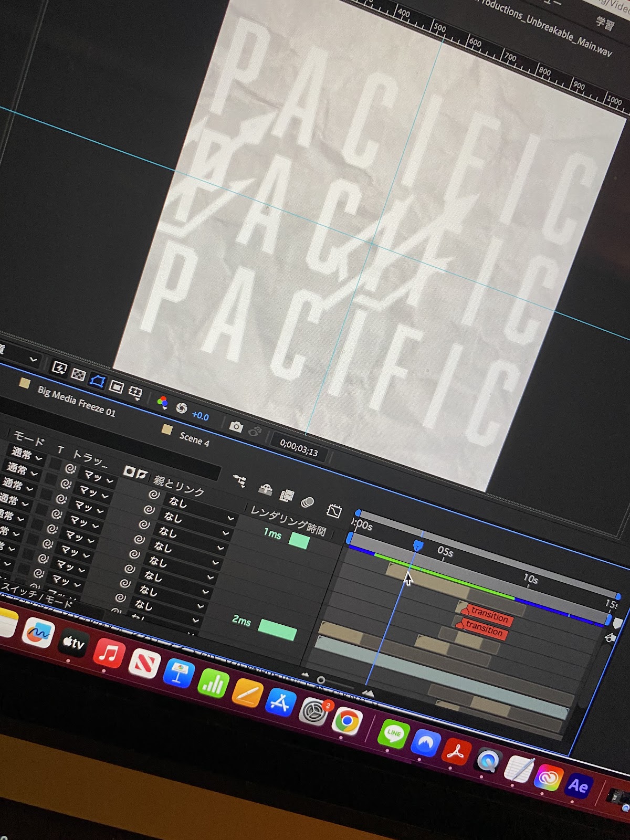This screenshot has width=630, height=840.
Task: Tick second layer's preserve transparency T box
Action: click(x=50, y=479)
